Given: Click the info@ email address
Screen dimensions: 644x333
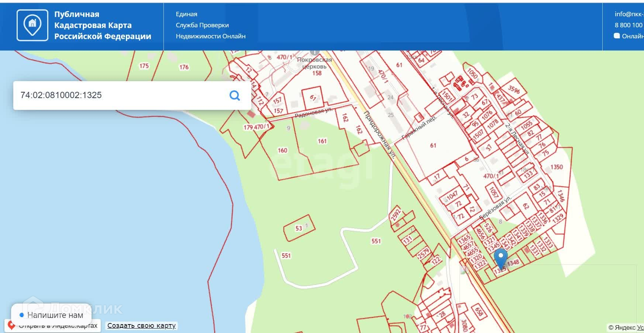Looking at the screenshot, I should coord(629,14).
